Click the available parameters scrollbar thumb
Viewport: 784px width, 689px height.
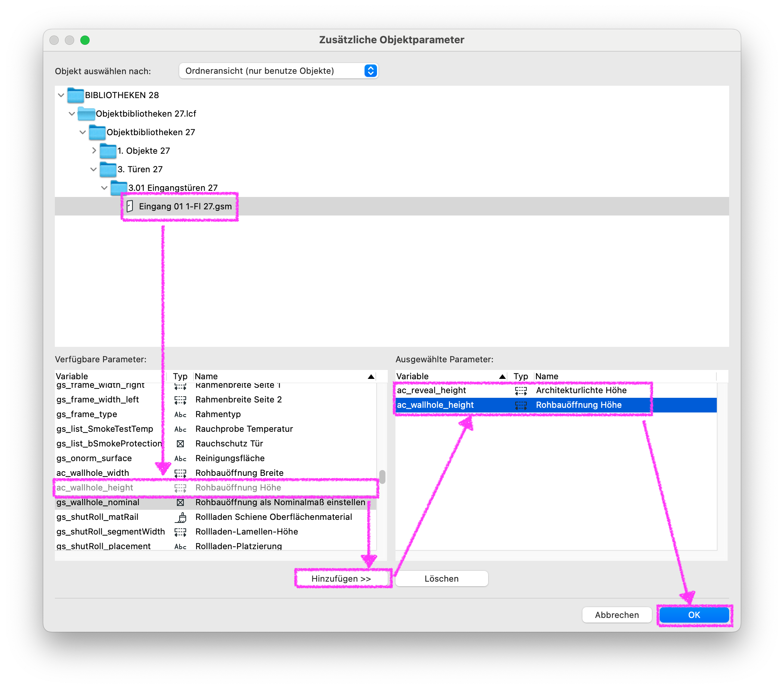tap(382, 477)
